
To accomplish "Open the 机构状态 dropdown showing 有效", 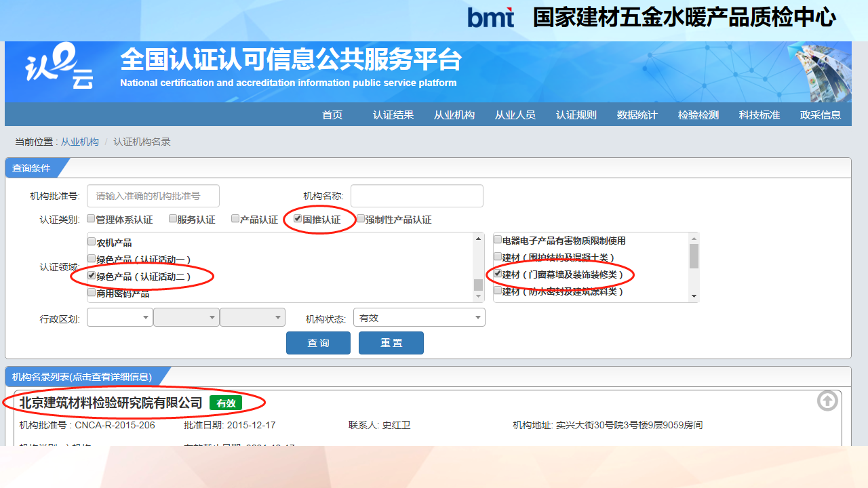I will click(419, 317).
